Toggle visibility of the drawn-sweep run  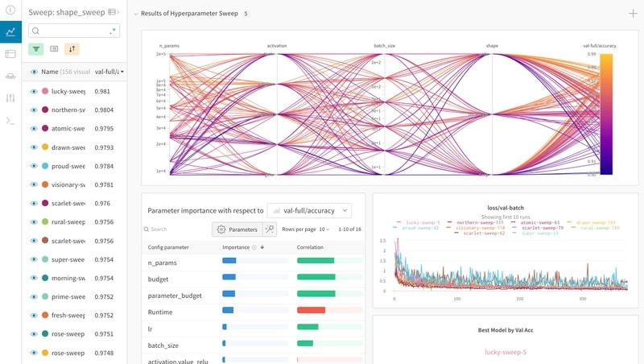click(x=34, y=147)
